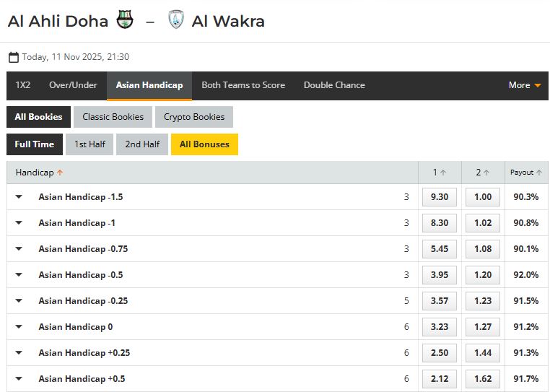Image resolution: width=550 pixels, height=392 pixels.
Task: Expand the Asian Handicap 0 row
Action: coord(19,327)
